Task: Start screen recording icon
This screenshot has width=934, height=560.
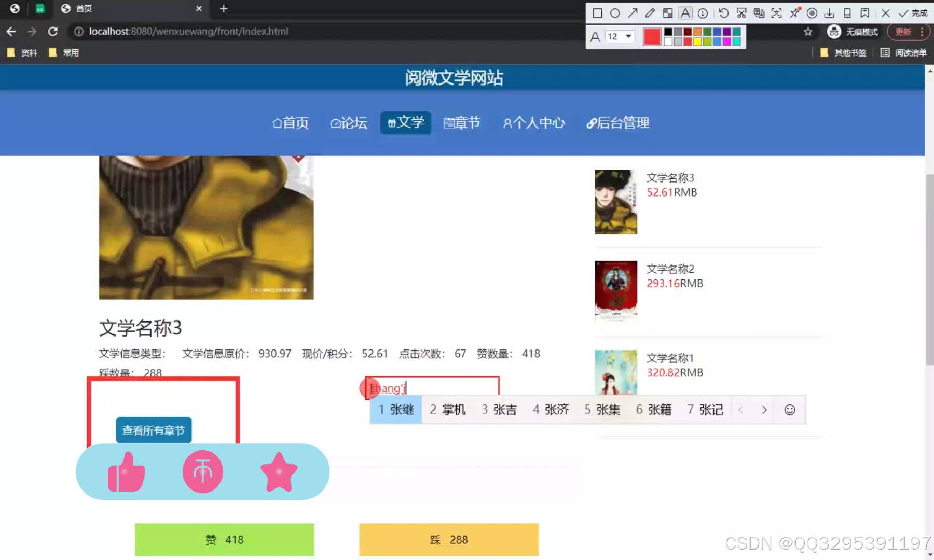Action: [812, 13]
